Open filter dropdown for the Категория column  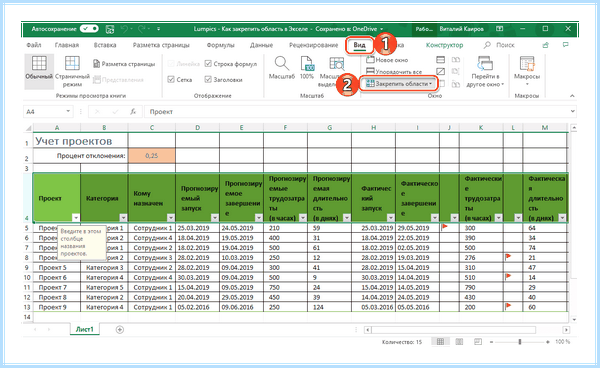click(x=123, y=218)
